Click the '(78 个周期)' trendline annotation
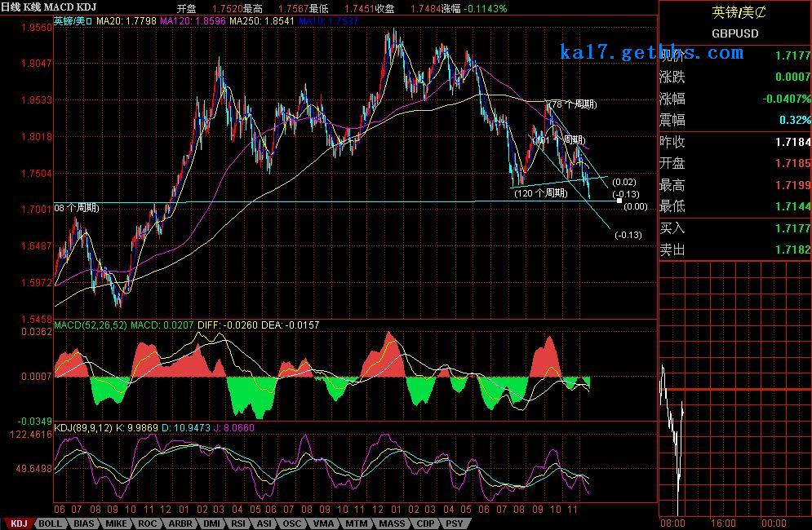This screenshot has height=530, width=812. click(572, 104)
